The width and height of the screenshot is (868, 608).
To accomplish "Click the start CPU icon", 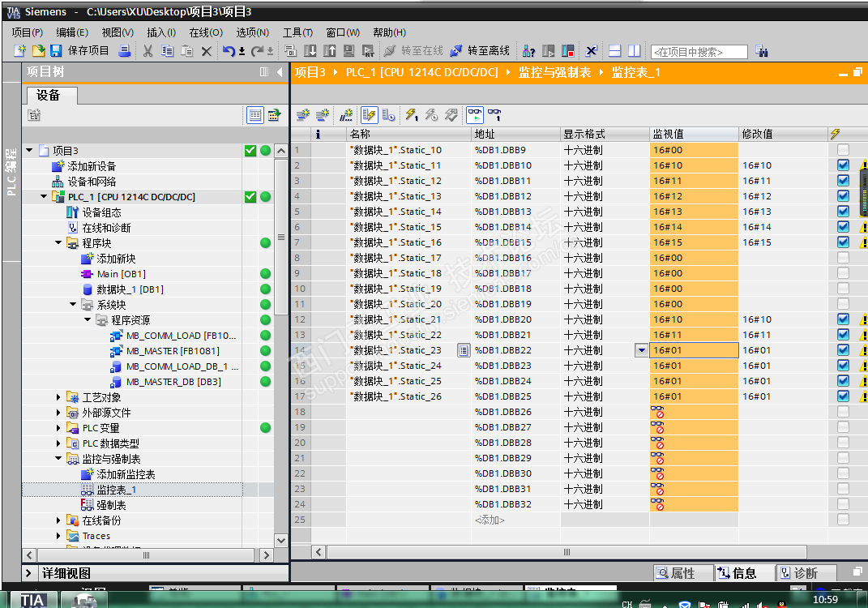I will 548,52.
